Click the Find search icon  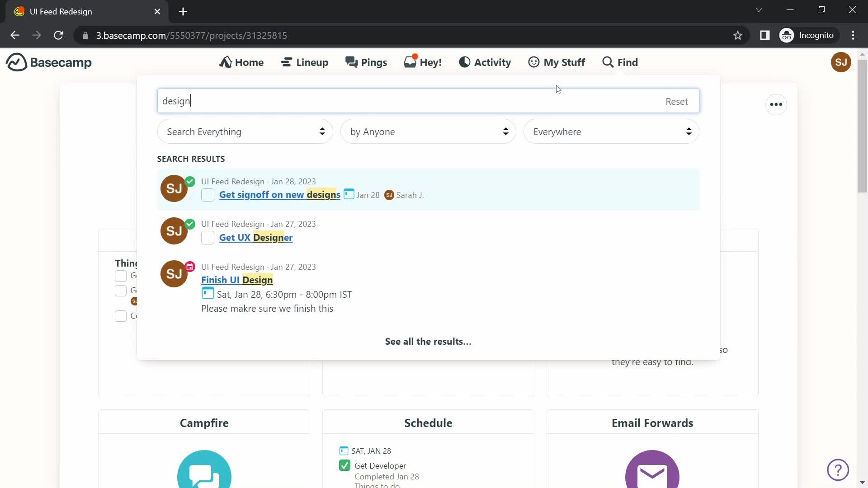click(608, 62)
